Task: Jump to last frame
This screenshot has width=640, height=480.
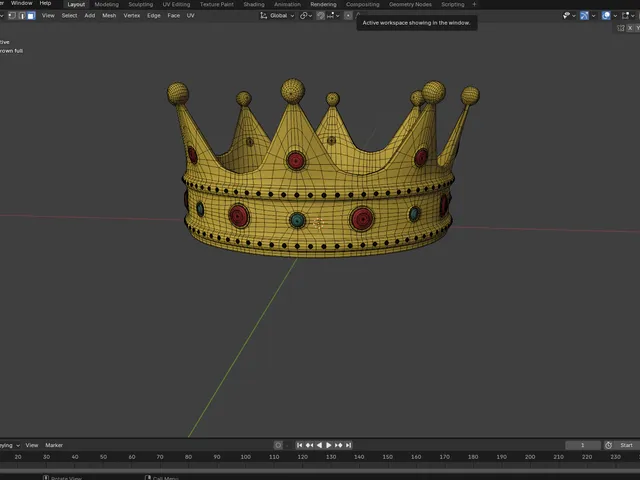Action: point(348,445)
